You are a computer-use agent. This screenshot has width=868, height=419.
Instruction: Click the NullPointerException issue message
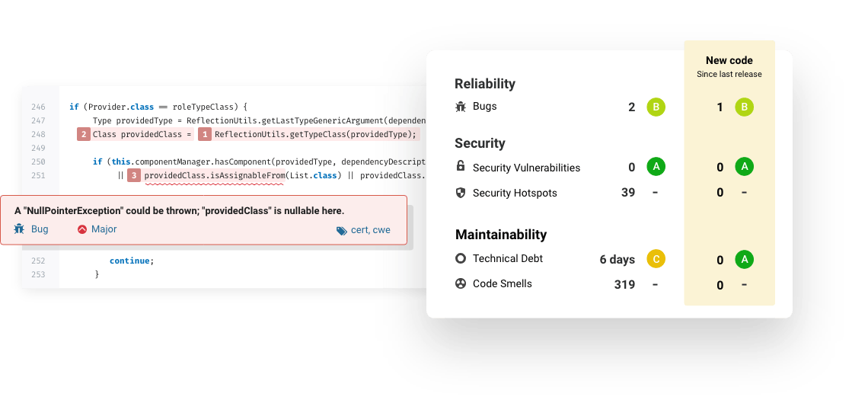180,210
